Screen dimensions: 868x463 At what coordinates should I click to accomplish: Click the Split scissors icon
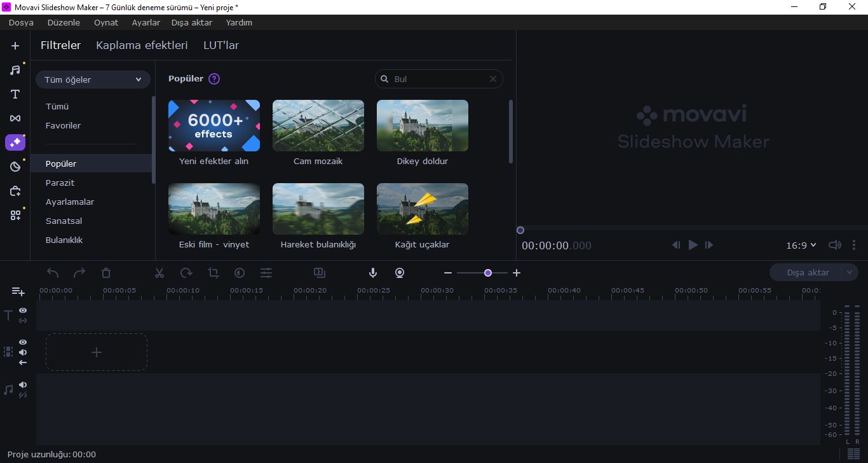point(159,273)
